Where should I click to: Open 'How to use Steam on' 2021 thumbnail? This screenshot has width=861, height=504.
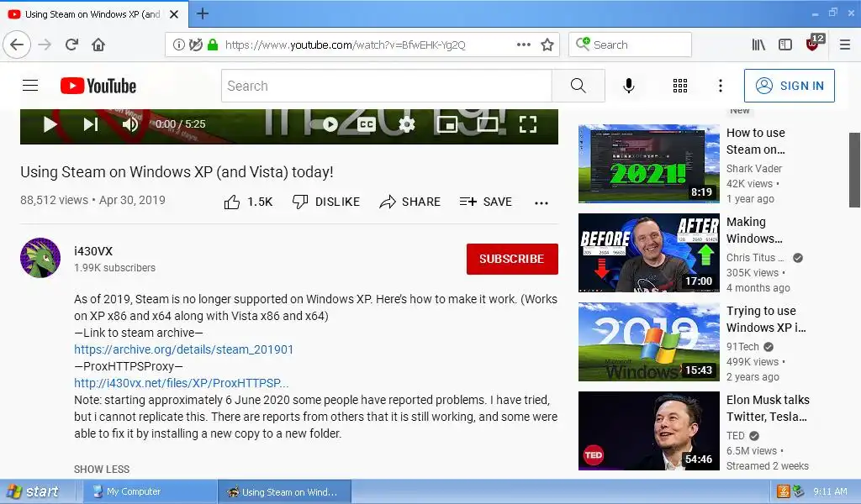click(648, 164)
